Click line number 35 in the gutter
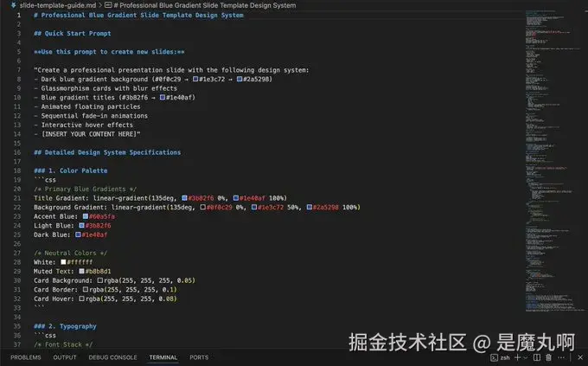Viewport: 588px width, 366px height. pos(17,326)
